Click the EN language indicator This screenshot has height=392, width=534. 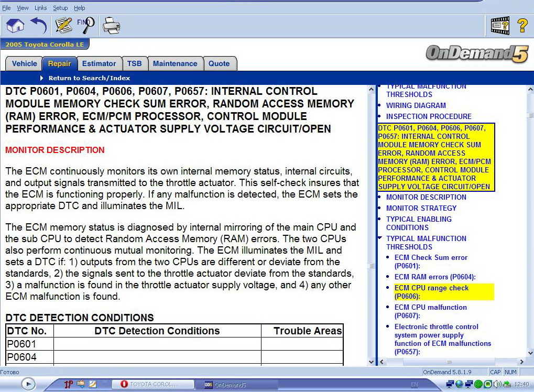tap(414, 384)
